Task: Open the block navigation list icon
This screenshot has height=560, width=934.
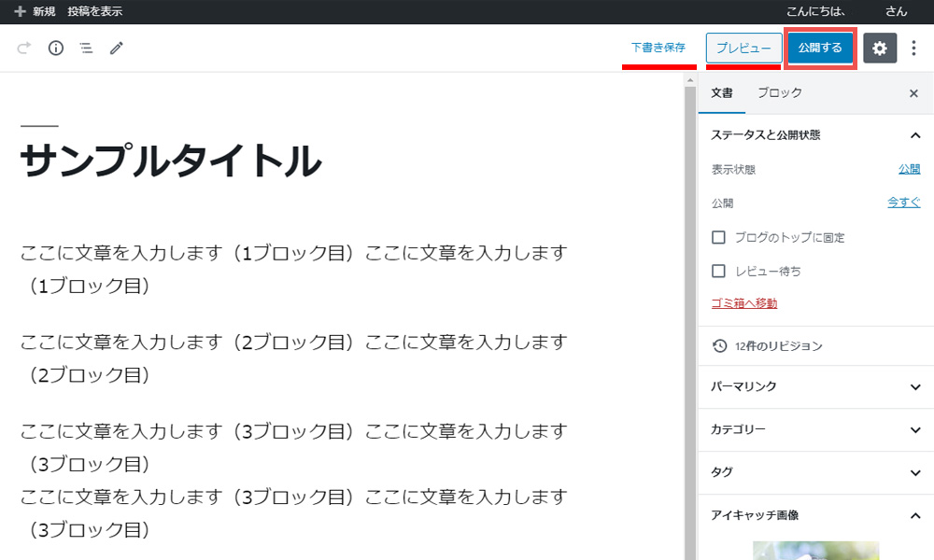Action: pos(86,48)
